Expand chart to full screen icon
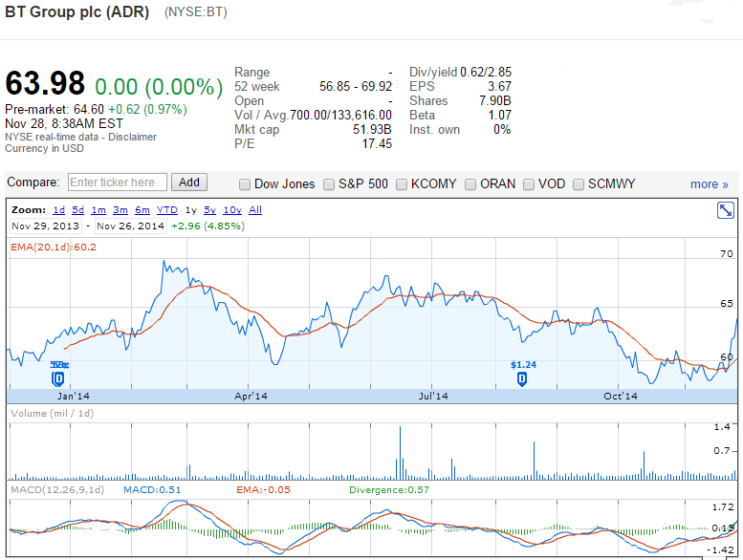 pos(726,210)
